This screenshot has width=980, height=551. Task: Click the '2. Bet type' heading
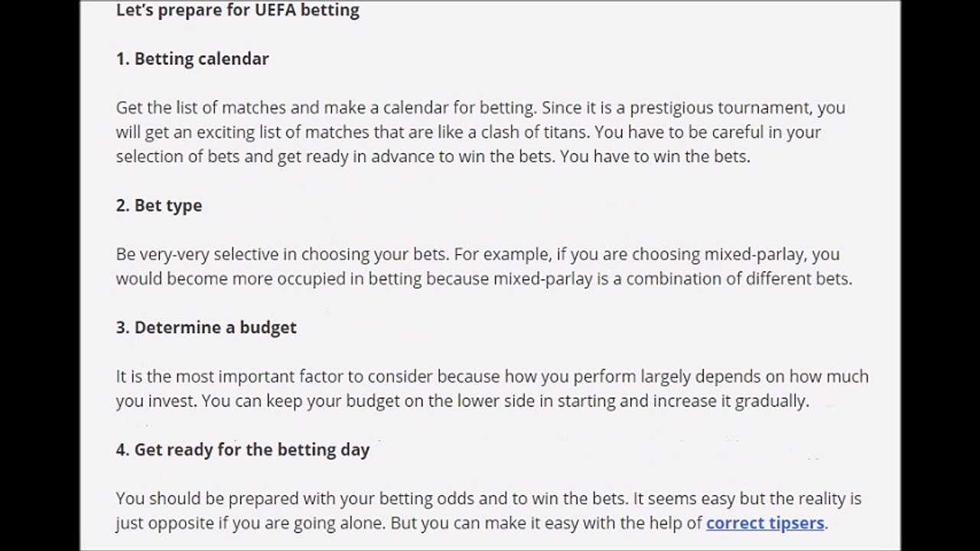159,206
